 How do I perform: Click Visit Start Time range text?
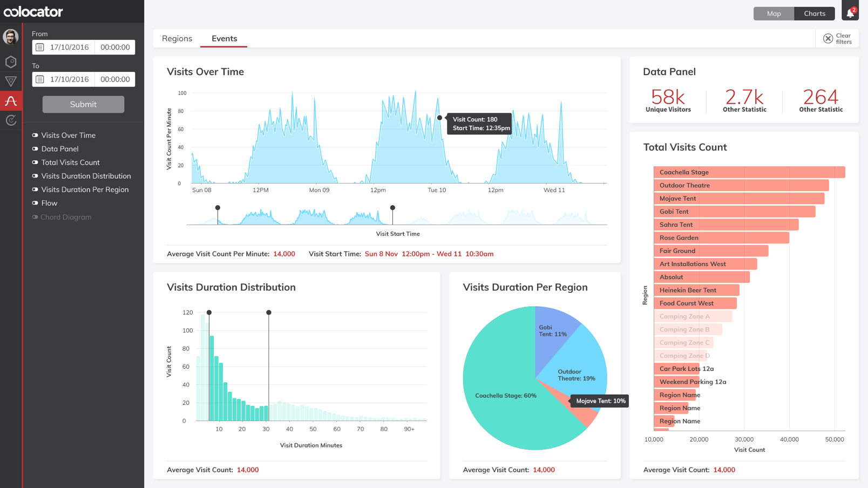click(x=429, y=254)
